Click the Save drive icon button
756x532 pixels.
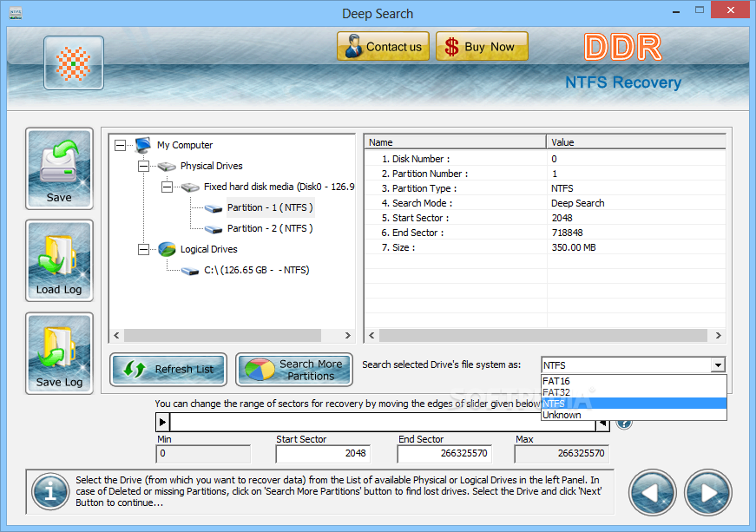pyautogui.click(x=59, y=168)
